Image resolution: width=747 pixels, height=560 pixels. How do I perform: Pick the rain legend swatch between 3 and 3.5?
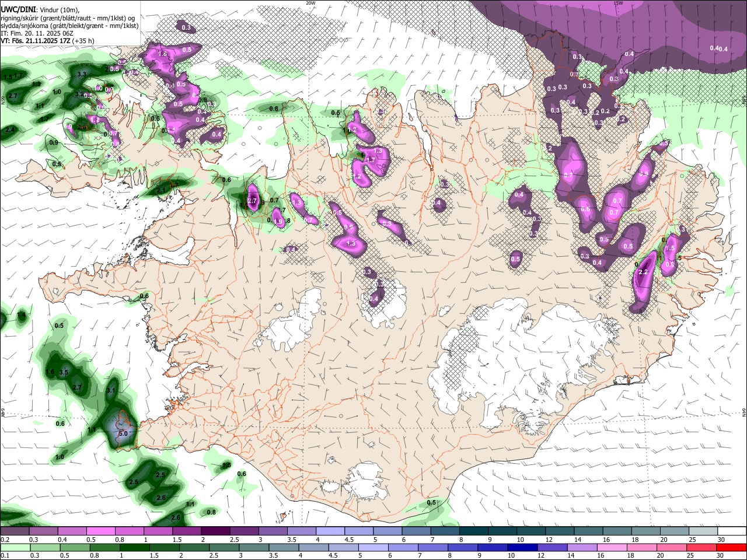pyautogui.click(x=253, y=547)
